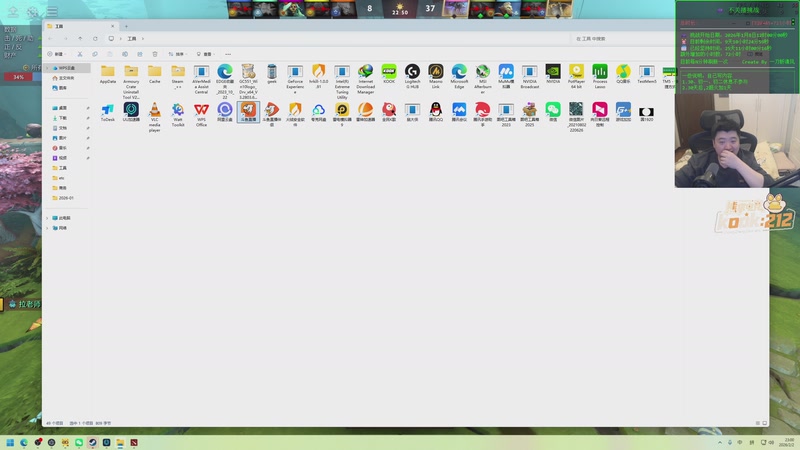This screenshot has width=800, height=450.
Task: Select the Steam folder
Action: point(178,76)
